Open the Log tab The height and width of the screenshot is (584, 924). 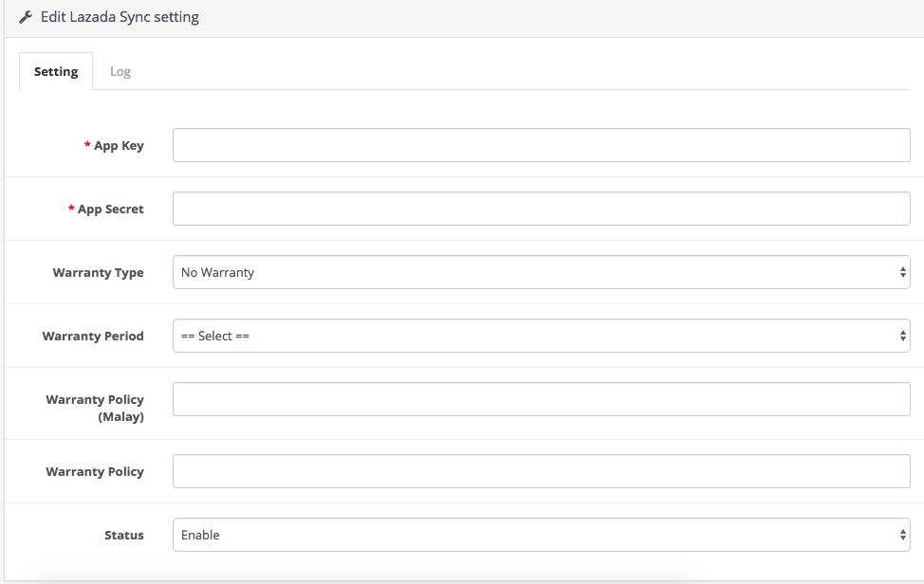point(120,72)
